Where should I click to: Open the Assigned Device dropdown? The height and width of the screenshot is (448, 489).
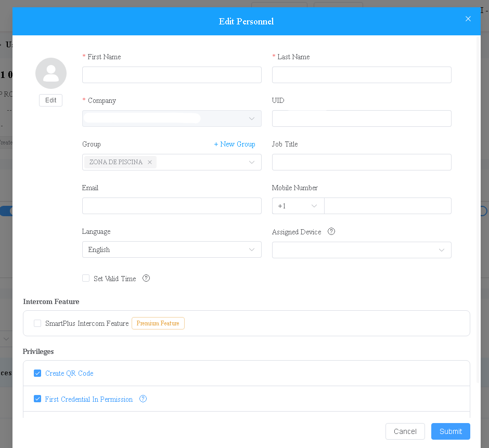point(362,250)
